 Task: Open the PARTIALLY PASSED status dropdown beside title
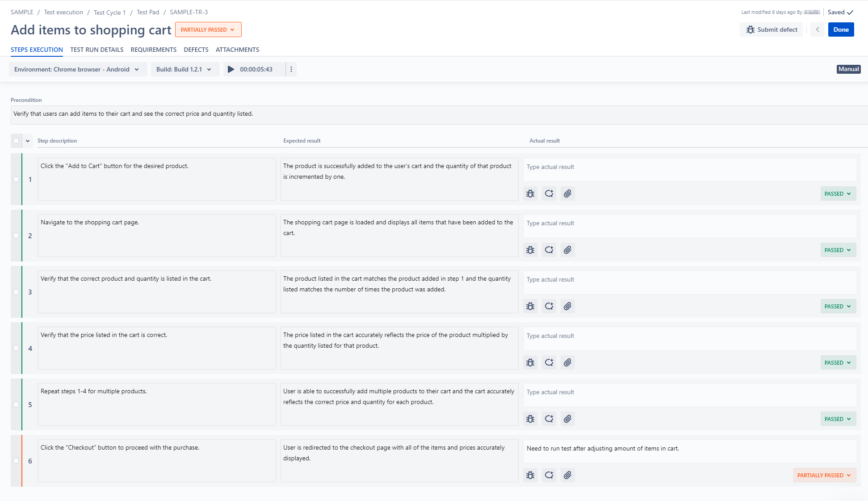(208, 29)
